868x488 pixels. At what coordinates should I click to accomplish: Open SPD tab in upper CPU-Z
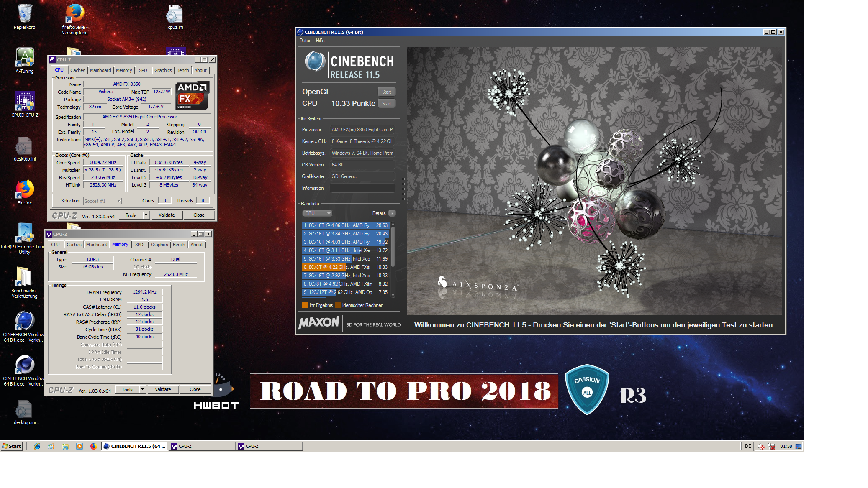(x=143, y=70)
